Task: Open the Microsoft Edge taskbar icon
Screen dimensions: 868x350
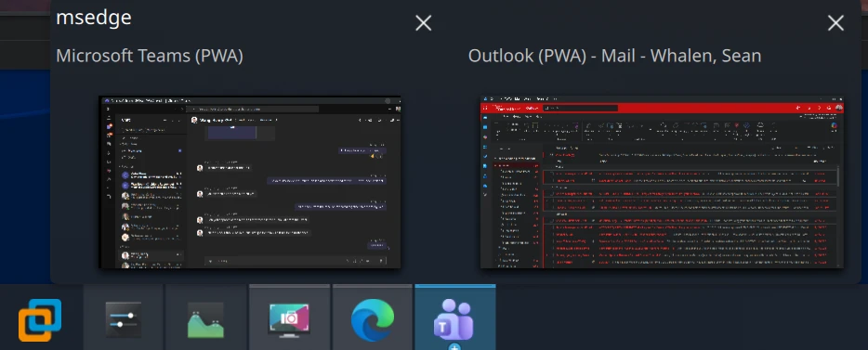Action: point(372,320)
